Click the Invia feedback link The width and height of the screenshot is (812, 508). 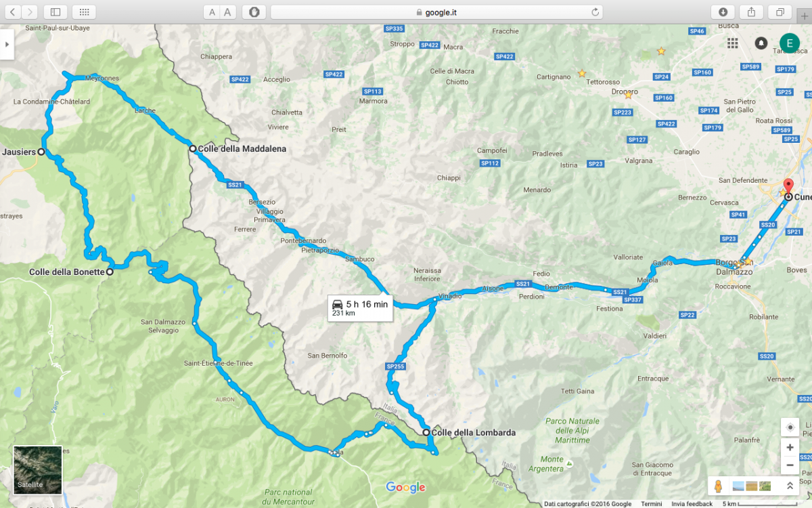tap(692, 504)
